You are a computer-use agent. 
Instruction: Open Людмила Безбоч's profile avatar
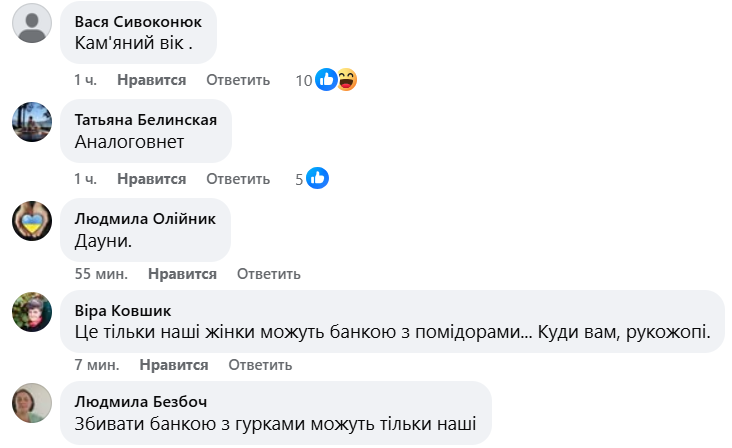[32, 403]
